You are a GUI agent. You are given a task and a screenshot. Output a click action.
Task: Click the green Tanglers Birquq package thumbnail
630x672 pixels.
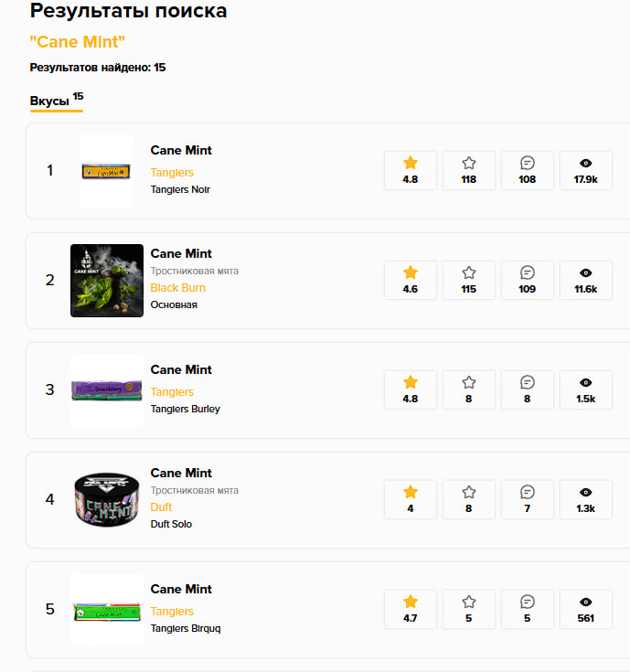pyautogui.click(x=107, y=610)
